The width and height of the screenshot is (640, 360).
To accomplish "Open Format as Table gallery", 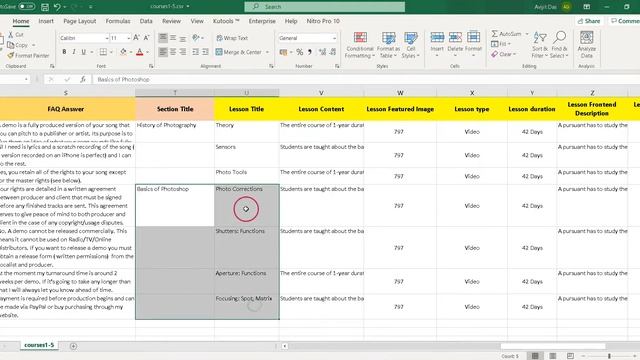I will point(389,45).
